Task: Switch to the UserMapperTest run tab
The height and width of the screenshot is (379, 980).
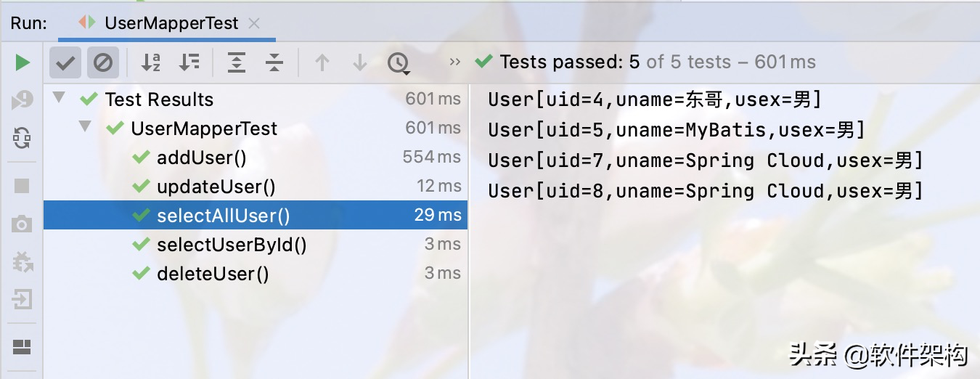Action: point(171,23)
